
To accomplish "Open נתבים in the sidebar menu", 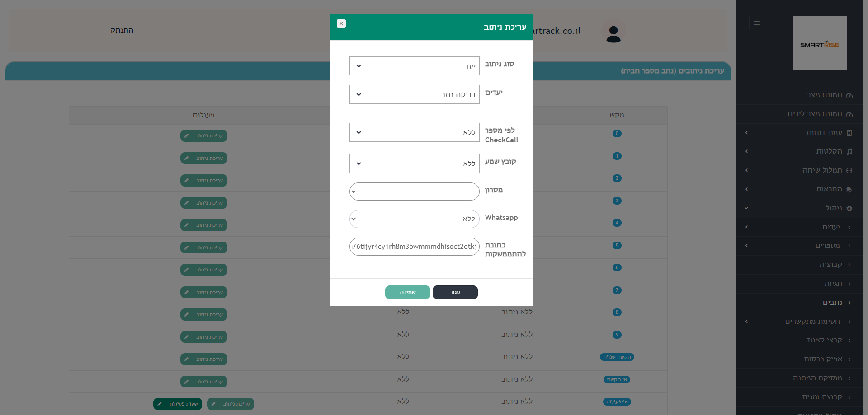I will pos(832,303).
